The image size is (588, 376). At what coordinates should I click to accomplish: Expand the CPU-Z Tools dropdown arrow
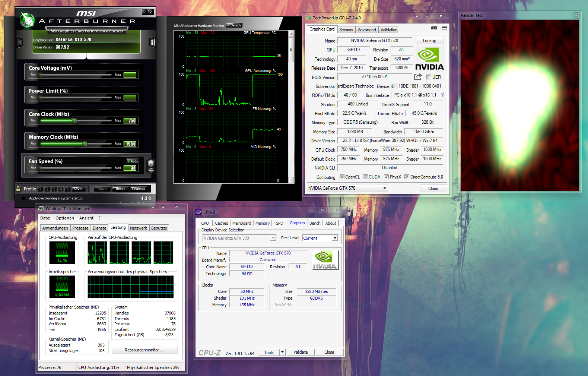point(282,352)
